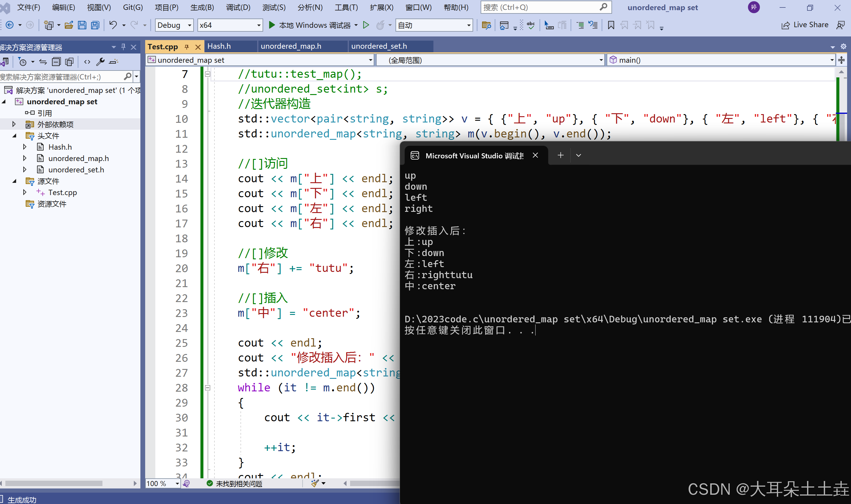Click the Solution Explorer sync icon
Viewport: 851px width, 504px height.
click(43, 62)
